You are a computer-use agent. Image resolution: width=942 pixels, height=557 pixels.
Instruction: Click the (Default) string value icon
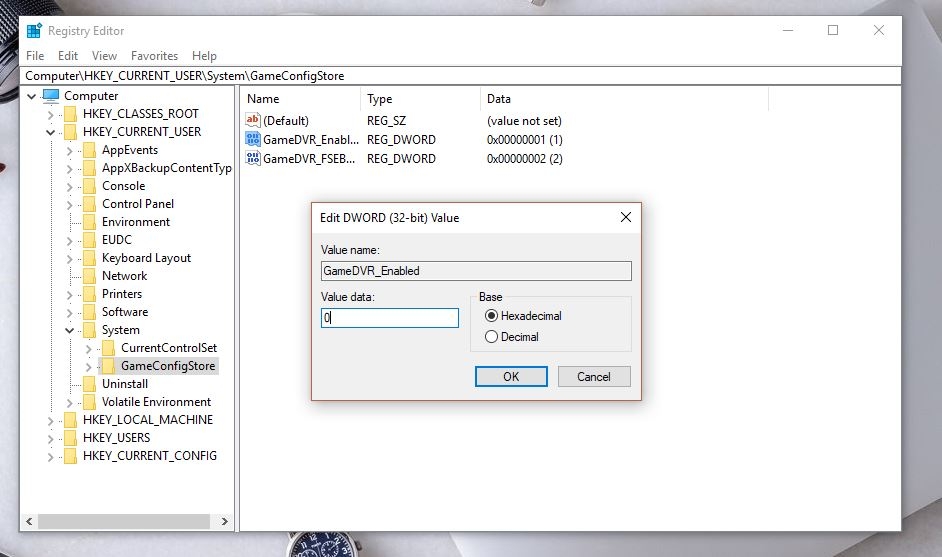tap(253, 120)
